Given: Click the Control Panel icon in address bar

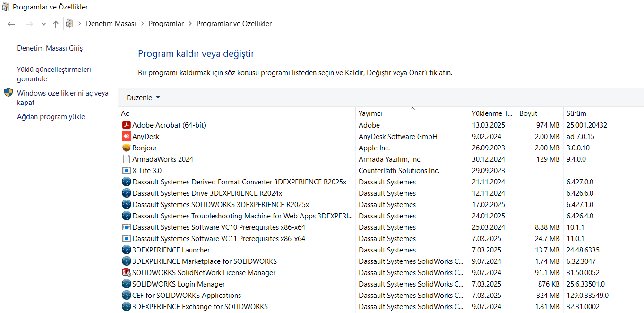Looking at the screenshot, I should [x=69, y=24].
